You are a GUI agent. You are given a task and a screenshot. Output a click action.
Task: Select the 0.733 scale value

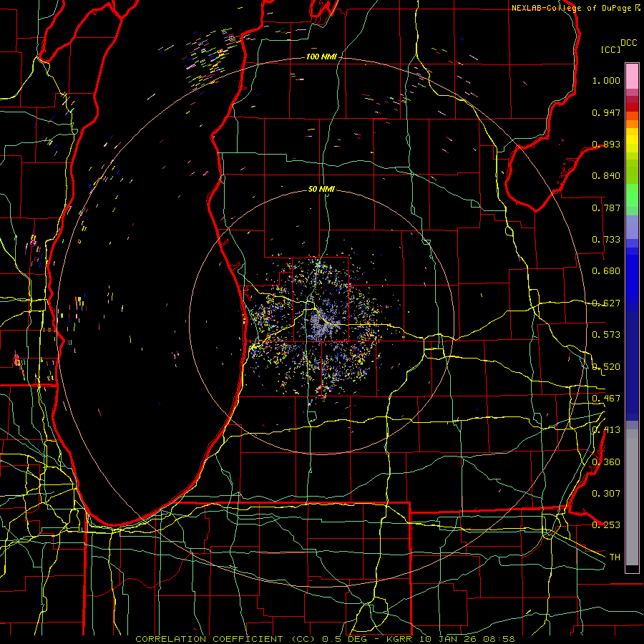coord(606,240)
